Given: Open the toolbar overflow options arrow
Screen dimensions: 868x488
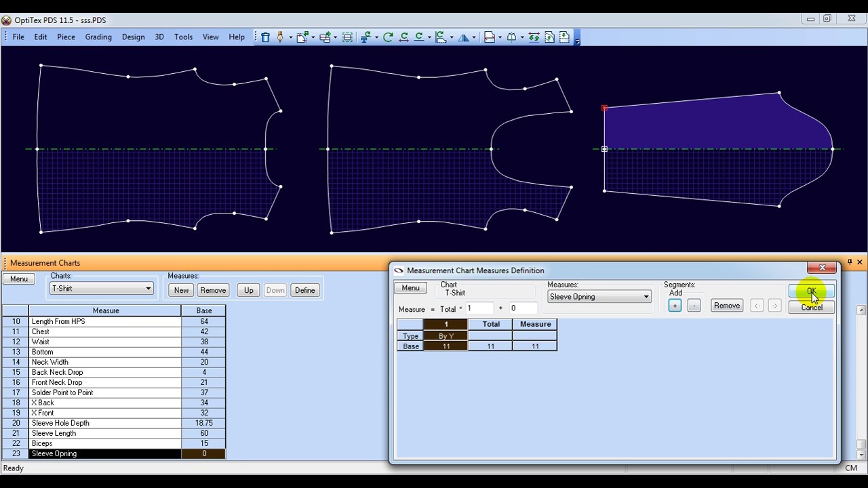Looking at the screenshot, I should (x=577, y=41).
